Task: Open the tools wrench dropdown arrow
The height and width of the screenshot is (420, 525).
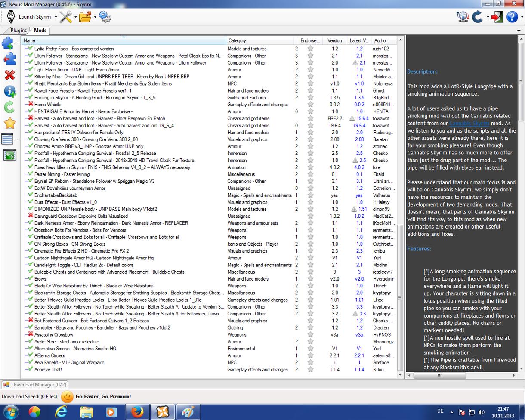Action: (75, 17)
